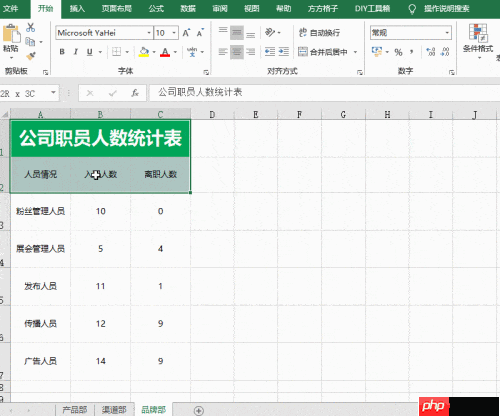Click the 操作说明搜索 search box
The width and height of the screenshot is (500, 416).
point(447,9)
